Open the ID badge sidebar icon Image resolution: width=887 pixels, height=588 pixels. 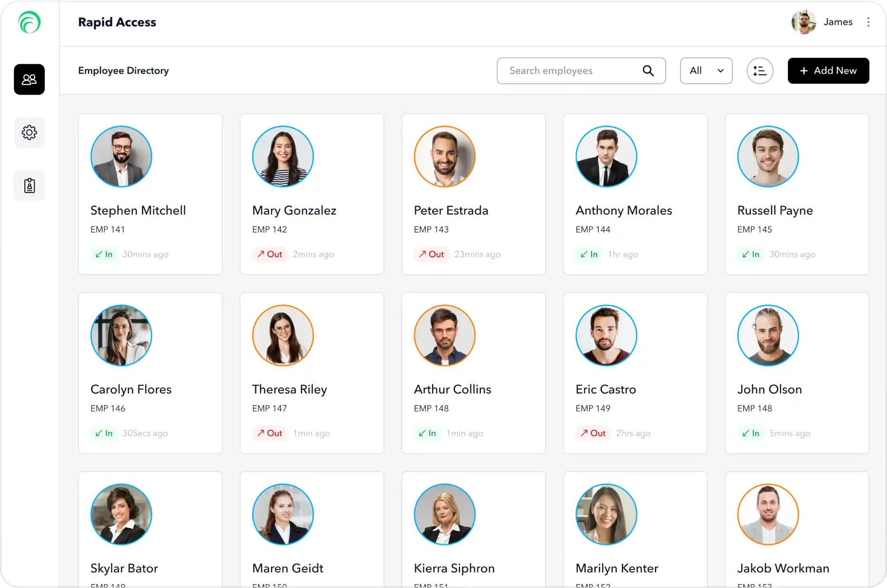point(29,186)
